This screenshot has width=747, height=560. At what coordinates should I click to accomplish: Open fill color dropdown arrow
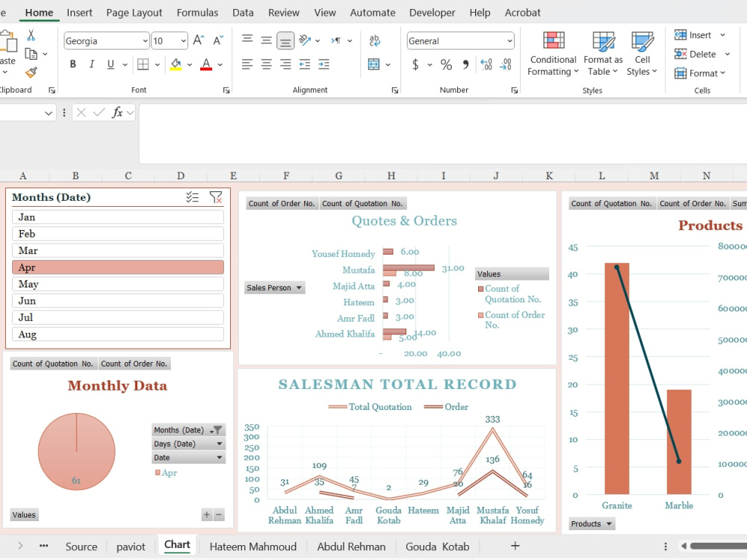pos(190,64)
